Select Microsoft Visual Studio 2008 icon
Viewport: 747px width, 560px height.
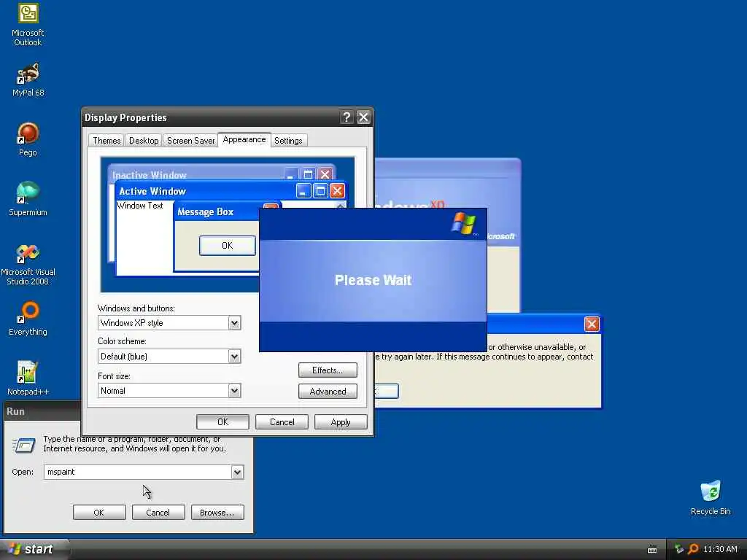28,265
